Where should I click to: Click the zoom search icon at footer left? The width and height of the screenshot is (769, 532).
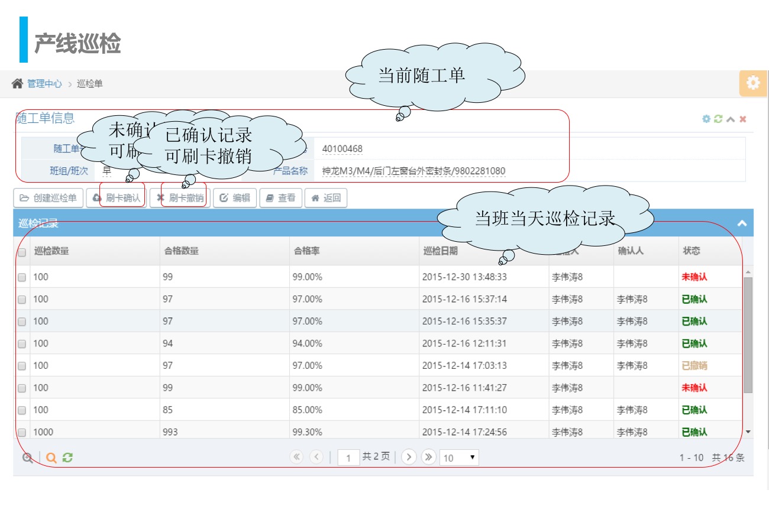[27, 458]
